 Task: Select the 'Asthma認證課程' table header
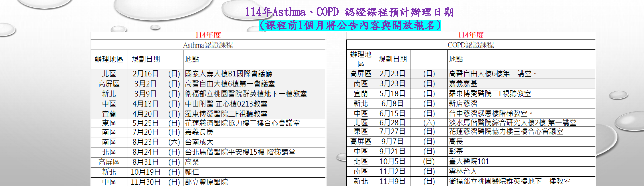[x=208, y=45]
